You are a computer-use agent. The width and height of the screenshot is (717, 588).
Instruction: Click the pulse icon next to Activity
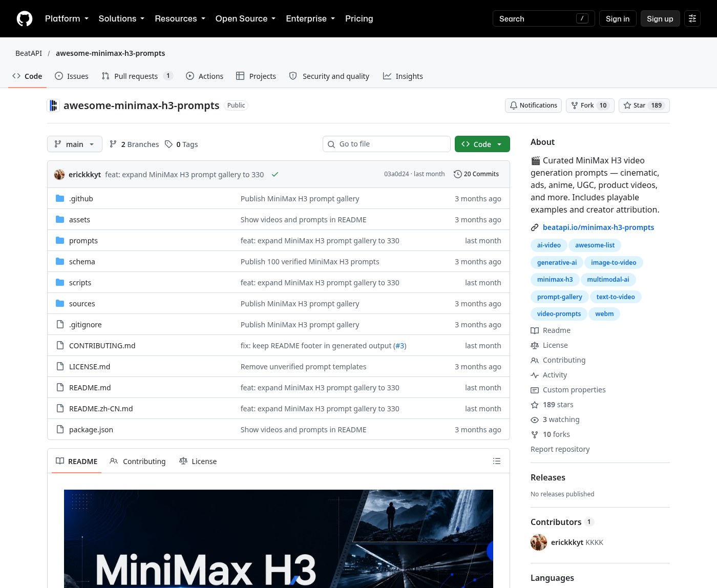(x=535, y=375)
